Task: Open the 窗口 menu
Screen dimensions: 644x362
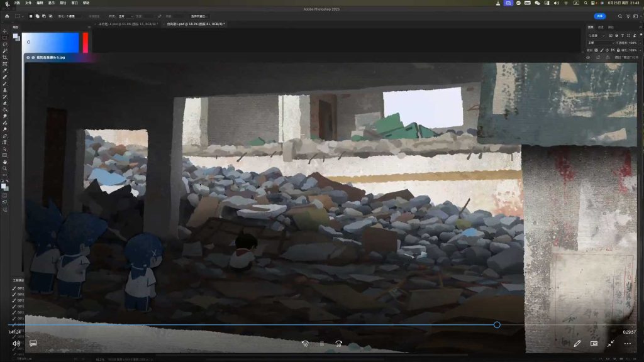Action: point(74,3)
